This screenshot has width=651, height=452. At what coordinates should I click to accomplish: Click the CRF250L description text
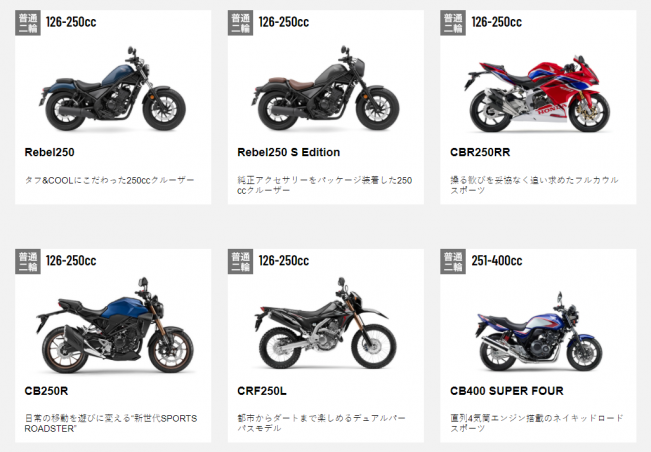coord(321,423)
